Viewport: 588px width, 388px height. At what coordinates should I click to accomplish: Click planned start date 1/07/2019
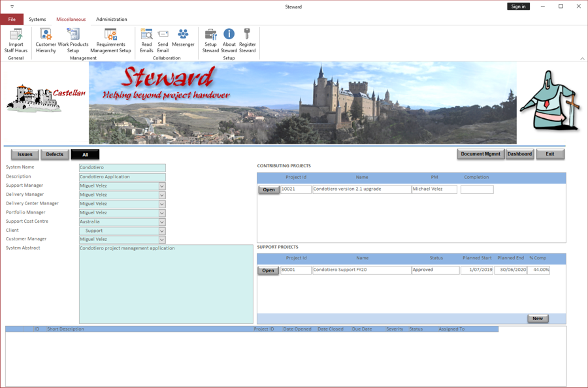pyautogui.click(x=477, y=270)
